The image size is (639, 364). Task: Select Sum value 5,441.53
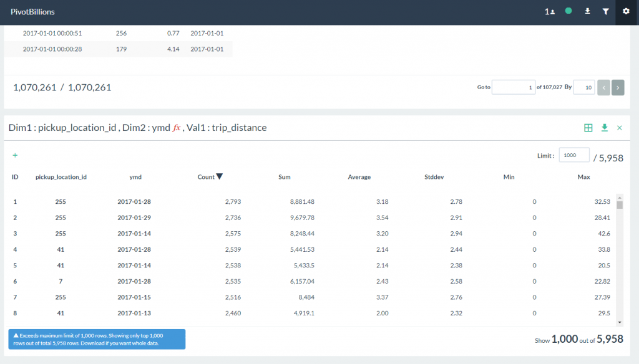(302, 249)
